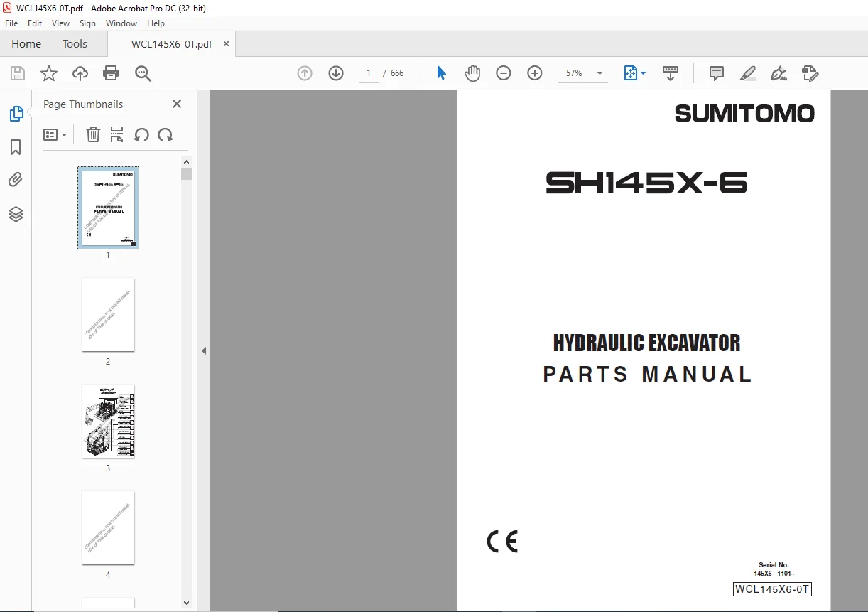Open the Bookmarks sidebar panel

coord(16,147)
